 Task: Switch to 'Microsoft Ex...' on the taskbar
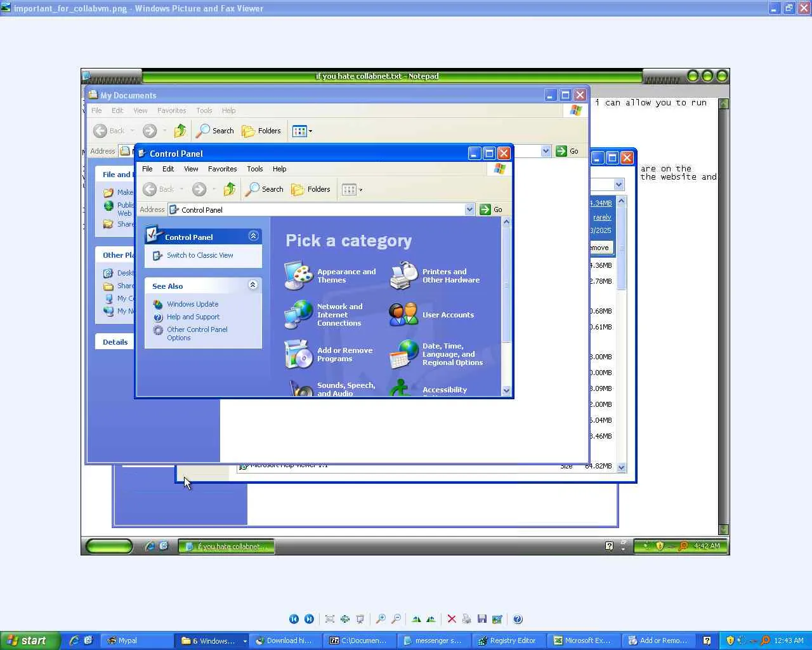click(585, 640)
